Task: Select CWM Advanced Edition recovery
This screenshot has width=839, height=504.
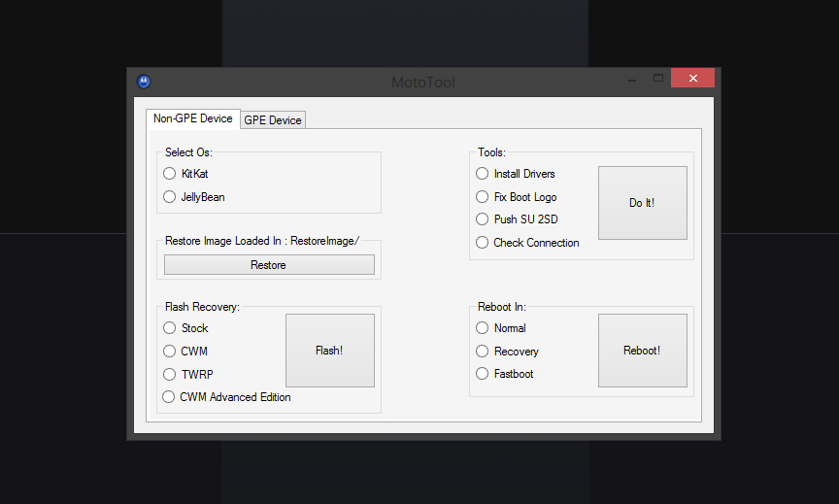Action: tap(169, 397)
